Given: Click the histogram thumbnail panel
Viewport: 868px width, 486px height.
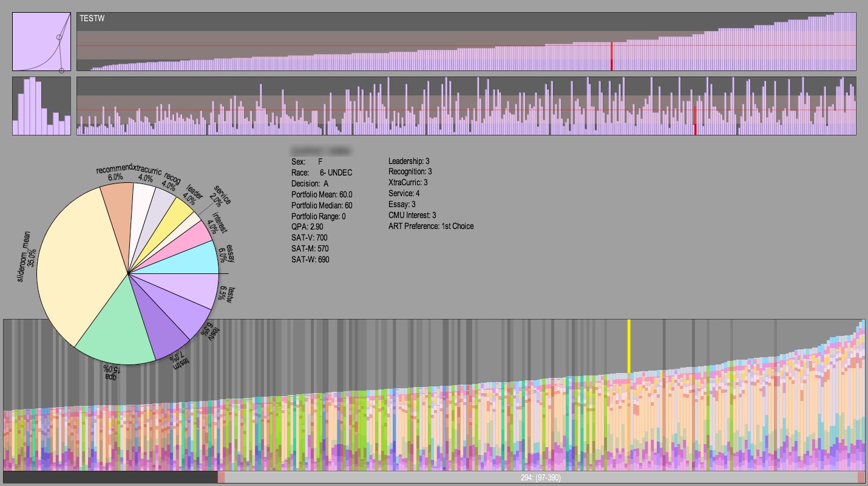Looking at the screenshot, I should 42,106.
